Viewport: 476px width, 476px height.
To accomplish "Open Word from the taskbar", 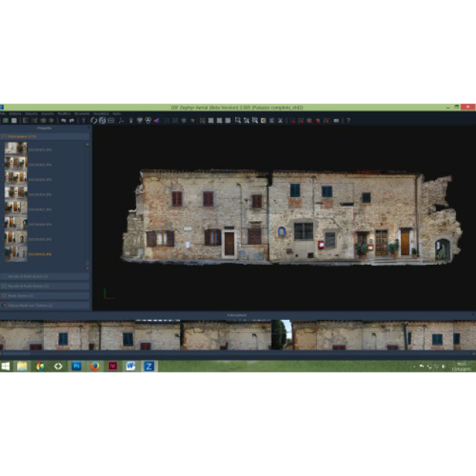I will (131, 366).
